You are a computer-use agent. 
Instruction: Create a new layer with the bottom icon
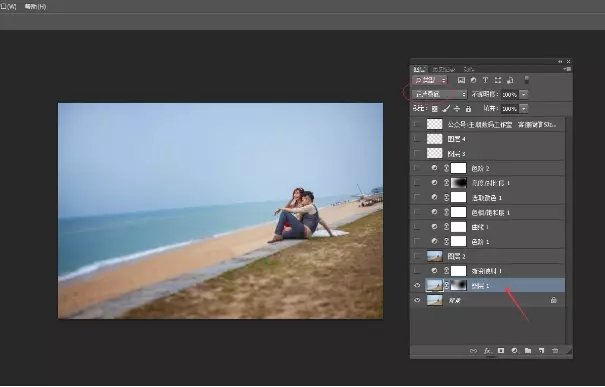pyautogui.click(x=541, y=350)
